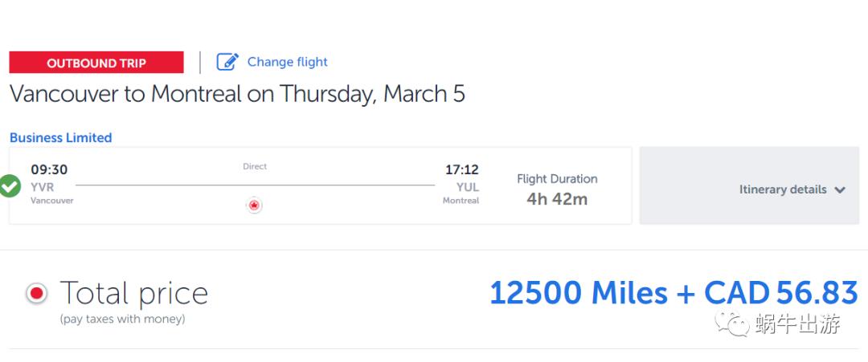Expand the Itinerary details chevron arrow

[840, 190]
